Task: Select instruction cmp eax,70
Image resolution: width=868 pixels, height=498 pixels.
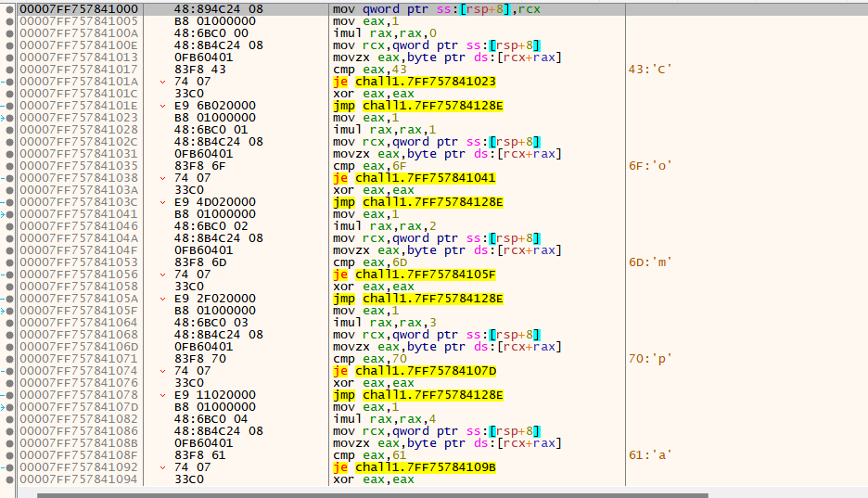Action: coord(370,359)
